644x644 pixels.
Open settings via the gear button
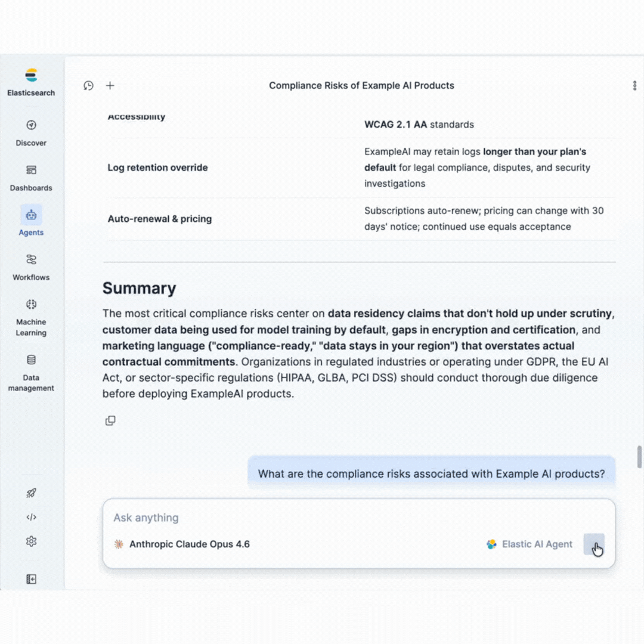pos(31,541)
